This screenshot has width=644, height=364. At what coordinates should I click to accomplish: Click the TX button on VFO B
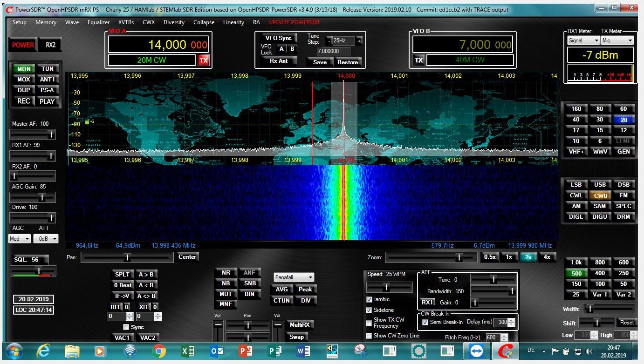pos(419,60)
